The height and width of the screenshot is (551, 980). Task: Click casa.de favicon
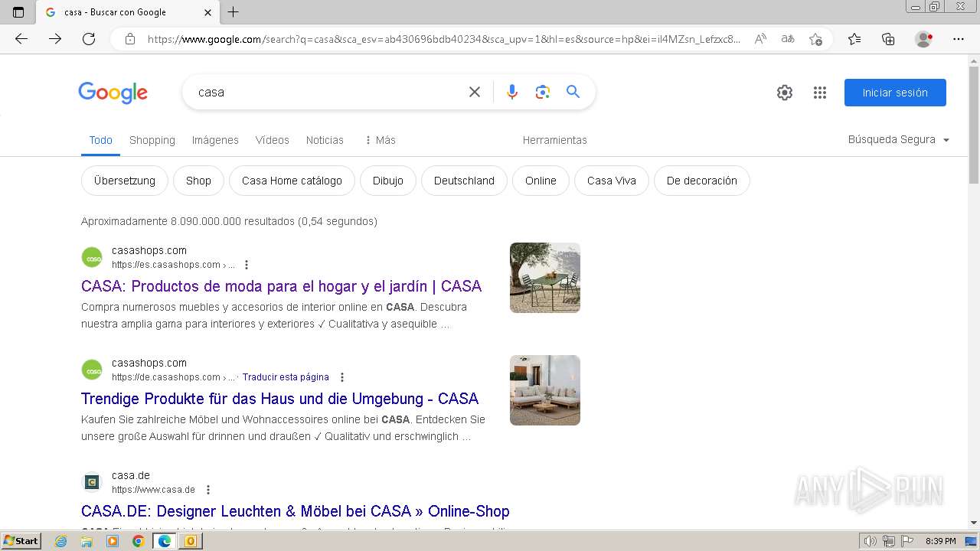click(92, 482)
